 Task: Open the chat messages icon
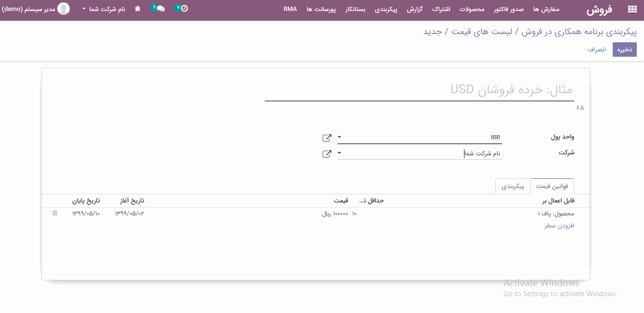pyautogui.click(x=160, y=9)
